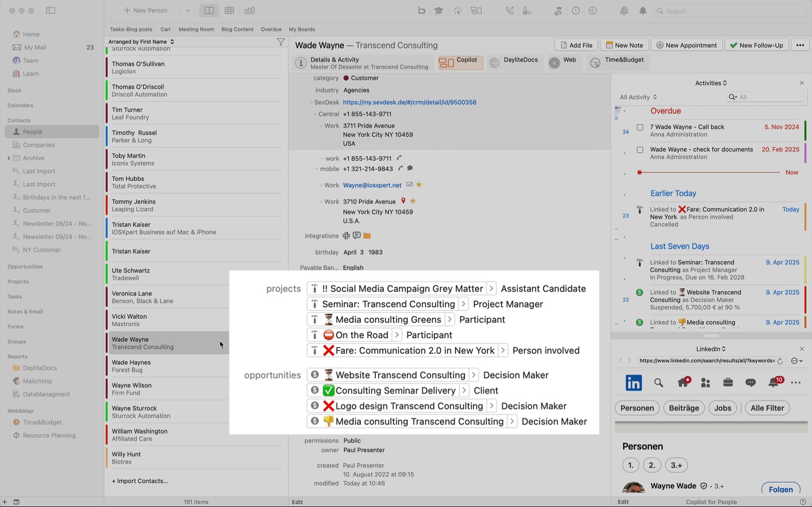The width and height of the screenshot is (812, 507).
Task: Open LinkedIn home icon
Action: 683,382
